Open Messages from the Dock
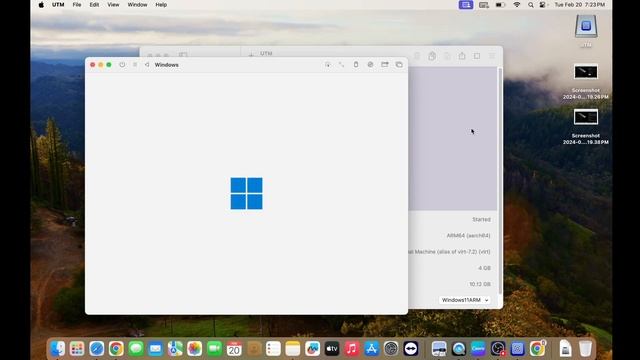The height and width of the screenshot is (360, 640). [136, 349]
